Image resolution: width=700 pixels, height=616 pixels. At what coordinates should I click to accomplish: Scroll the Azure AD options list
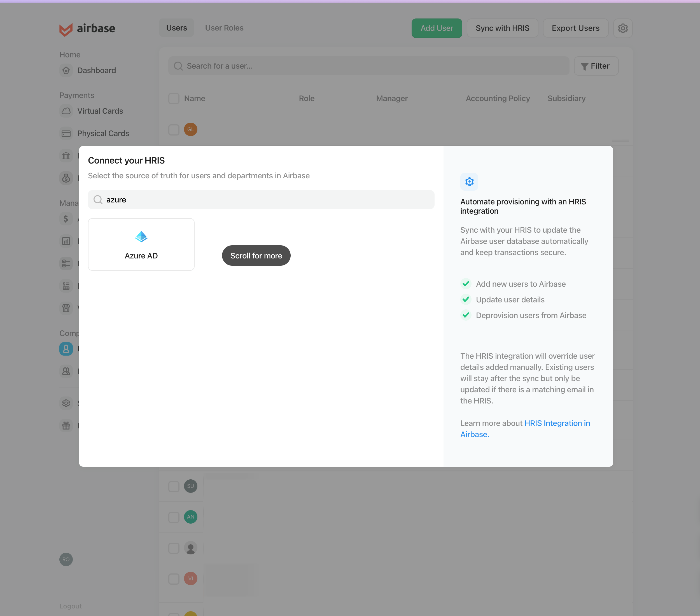(256, 255)
